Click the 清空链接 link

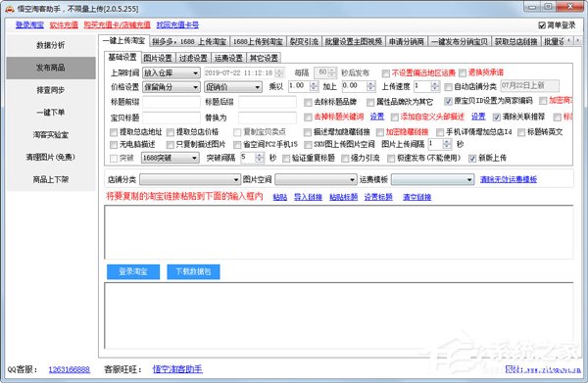click(417, 197)
